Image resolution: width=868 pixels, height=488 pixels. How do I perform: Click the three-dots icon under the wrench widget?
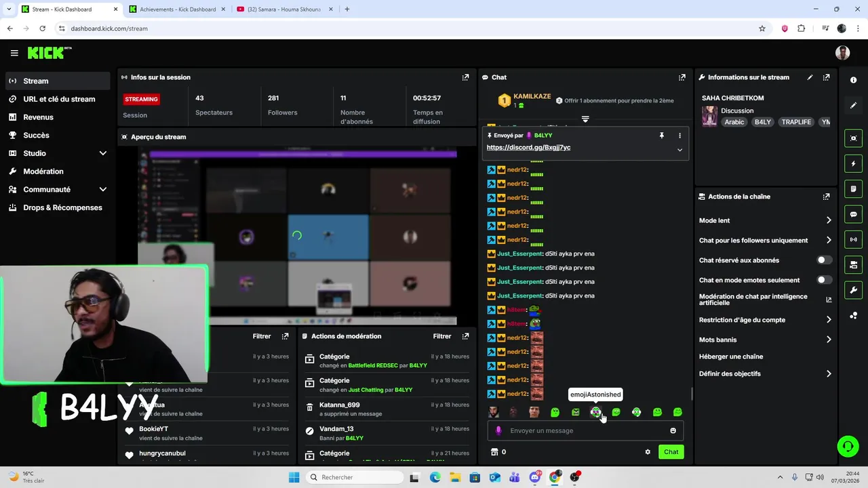853,315
